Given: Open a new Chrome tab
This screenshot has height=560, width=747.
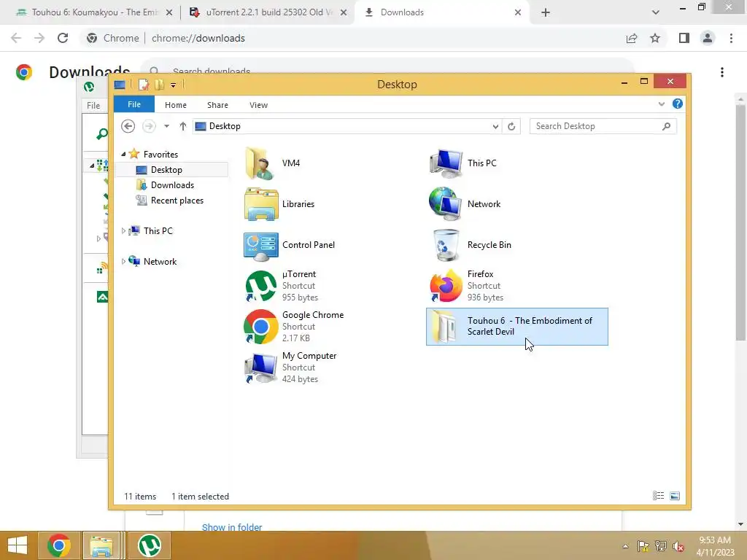Looking at the screenshot, I should (x=546, y=12).
